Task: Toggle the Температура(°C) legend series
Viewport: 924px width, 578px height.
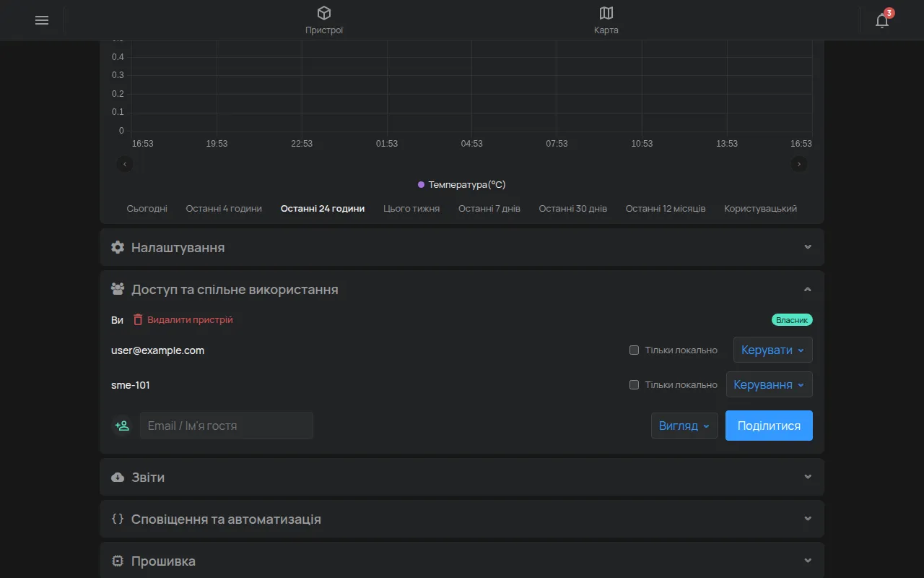Action: tap(462, 184)
